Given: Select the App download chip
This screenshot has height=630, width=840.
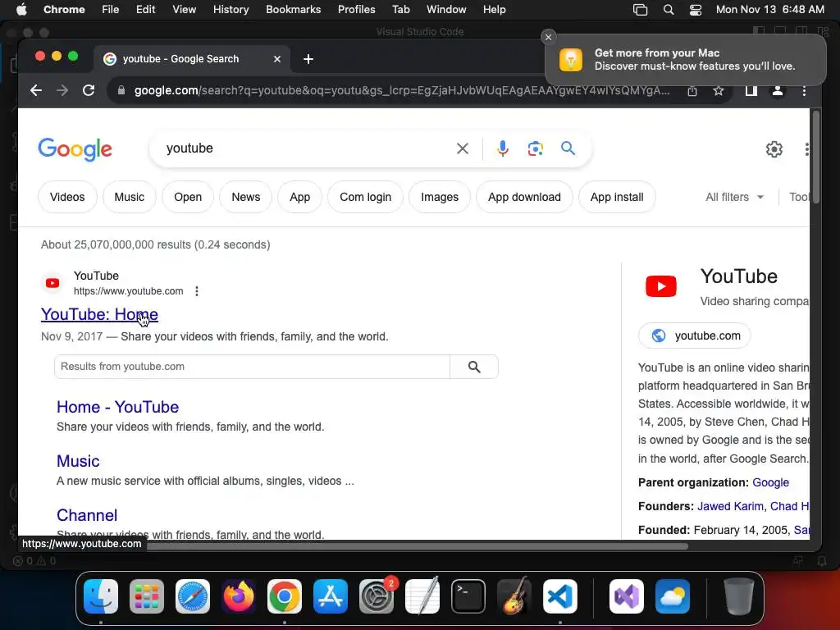Looking at the screenshot, I should point(524,197).
